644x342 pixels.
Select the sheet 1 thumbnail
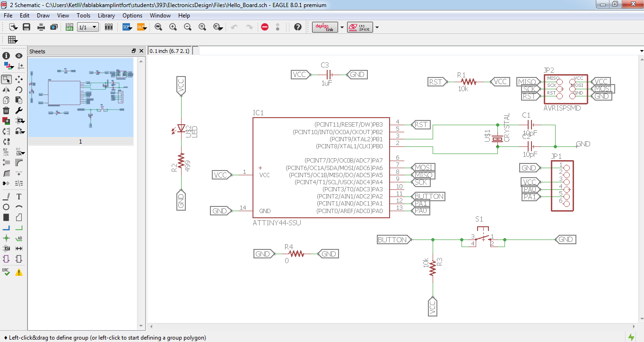[x=81, y=97]
